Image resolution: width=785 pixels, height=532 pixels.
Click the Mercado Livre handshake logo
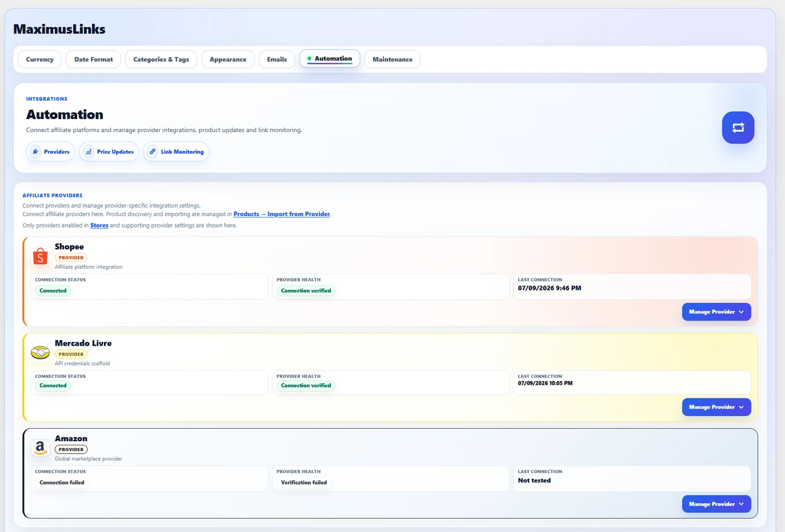pyautogui.click(x=40, y=352)
